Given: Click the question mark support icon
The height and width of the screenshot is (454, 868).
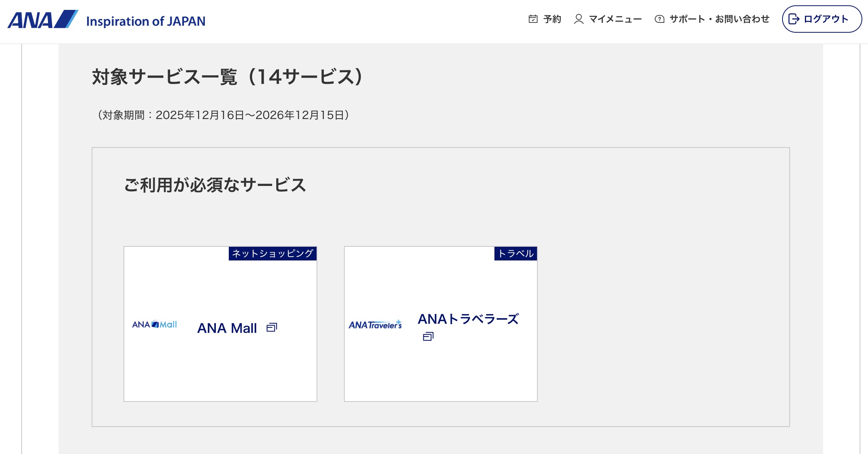Looking at the screenshot, I should click(659, 19).
